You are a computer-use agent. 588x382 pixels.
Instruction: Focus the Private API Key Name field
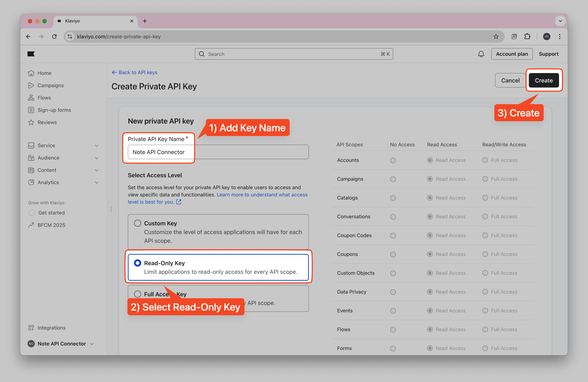[218, 152]
